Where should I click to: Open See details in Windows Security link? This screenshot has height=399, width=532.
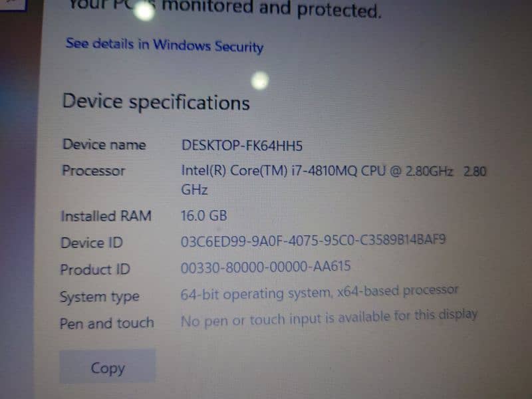point(164,45)
